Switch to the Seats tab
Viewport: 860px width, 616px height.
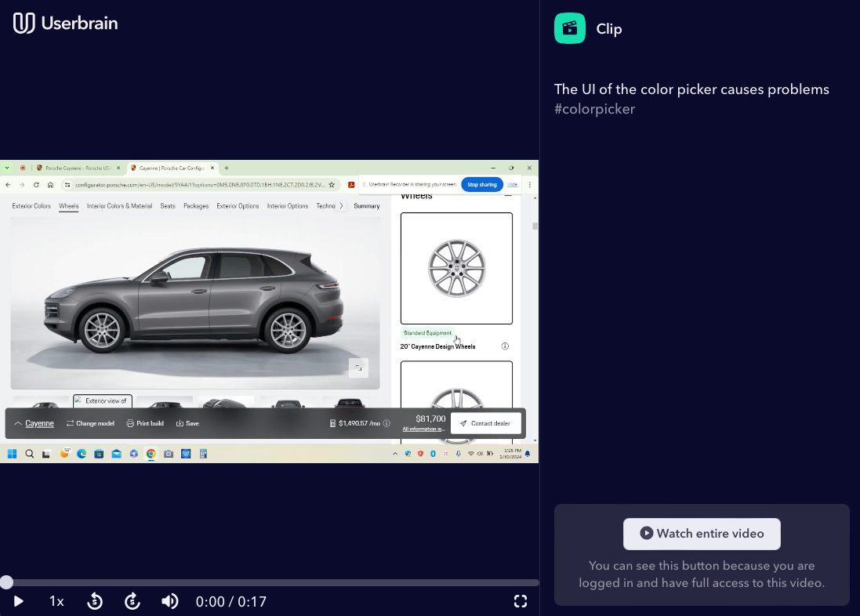coord(168,205)
